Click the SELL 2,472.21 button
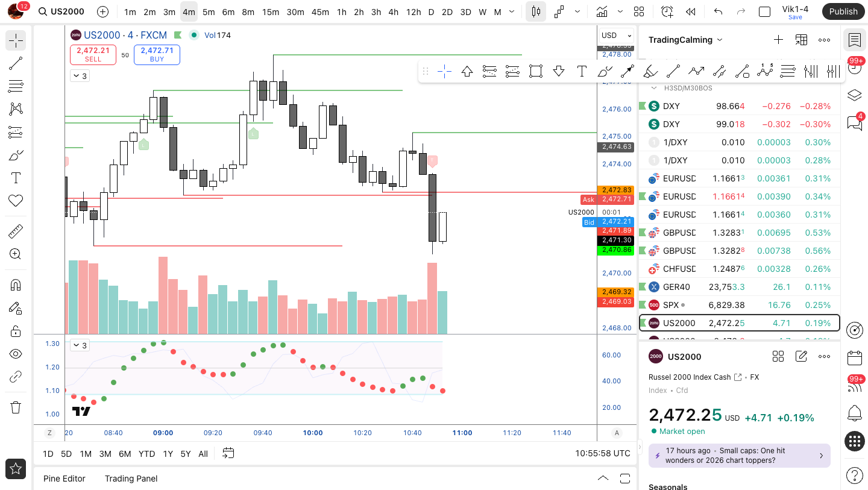Screen dimensions: 868x490 [93, 55]
